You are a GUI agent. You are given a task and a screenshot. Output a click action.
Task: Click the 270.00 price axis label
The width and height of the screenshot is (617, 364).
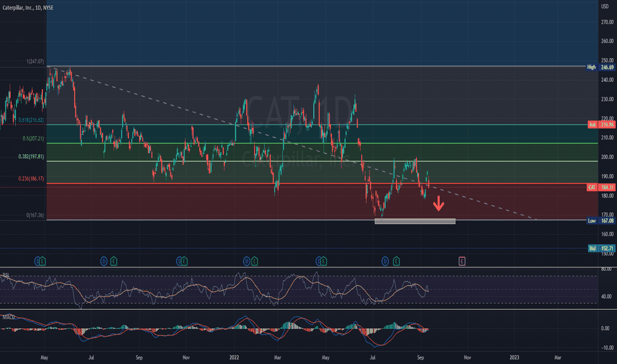coord(608,22)
